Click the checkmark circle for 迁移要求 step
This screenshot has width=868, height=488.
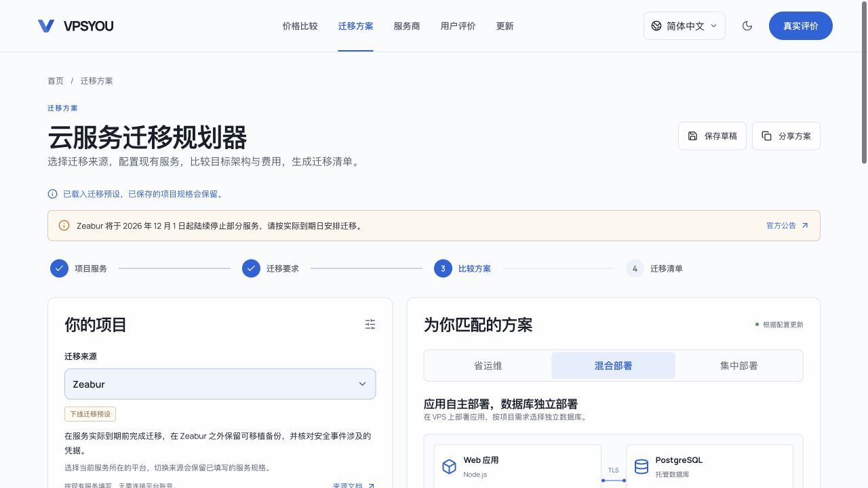[251, 268]
